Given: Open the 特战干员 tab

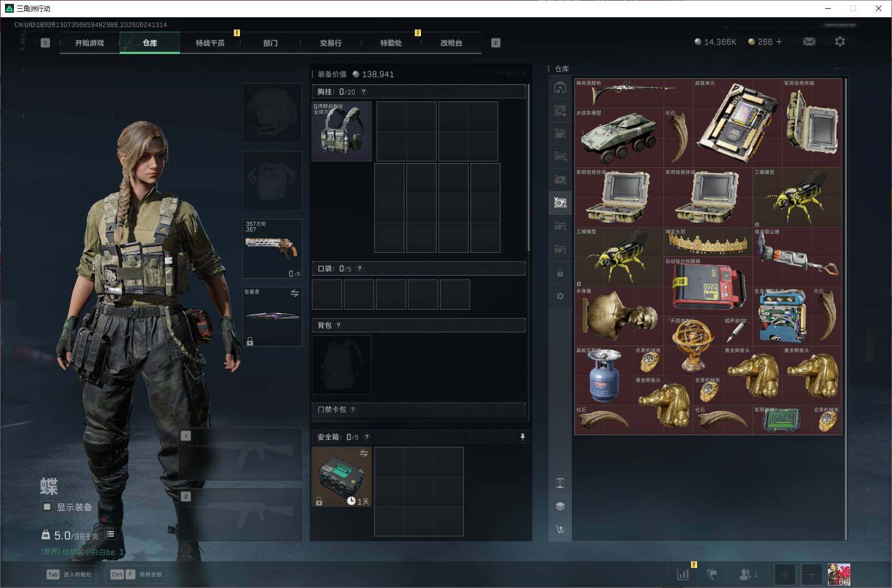Looking at the screenshot, I should [x=210, y=43].
